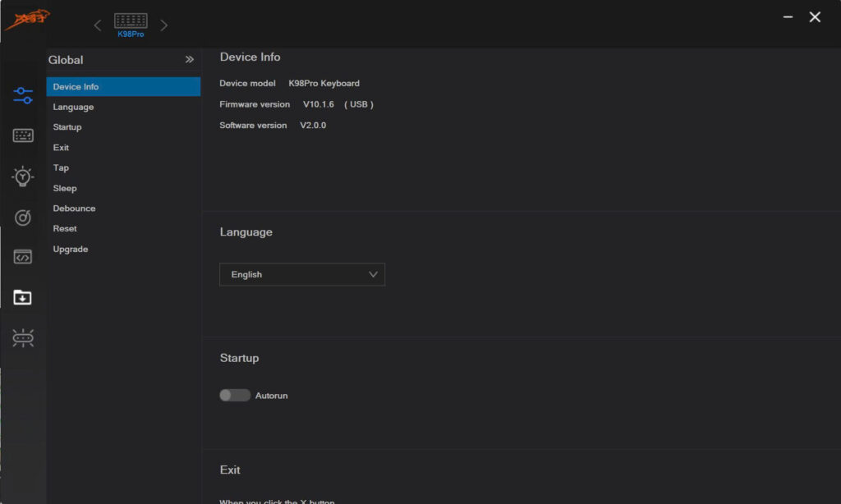This screenshot has width=841, height=504.
Task: Collapse the Global panel with double chevron
Action: point(190,60)
